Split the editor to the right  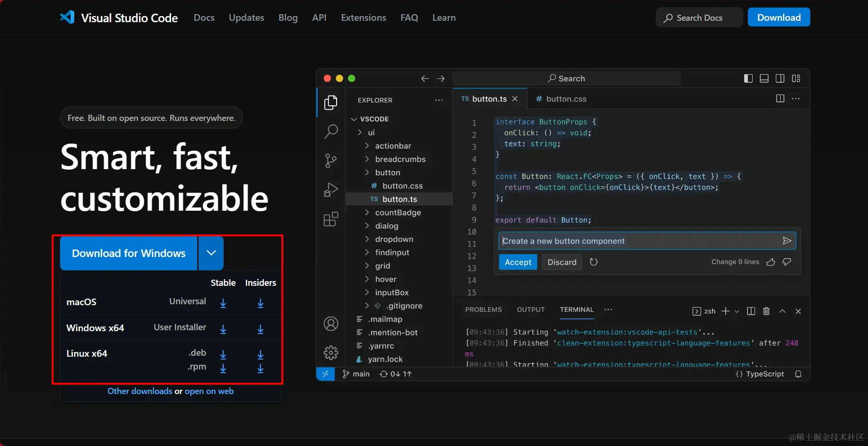[780, 98]
